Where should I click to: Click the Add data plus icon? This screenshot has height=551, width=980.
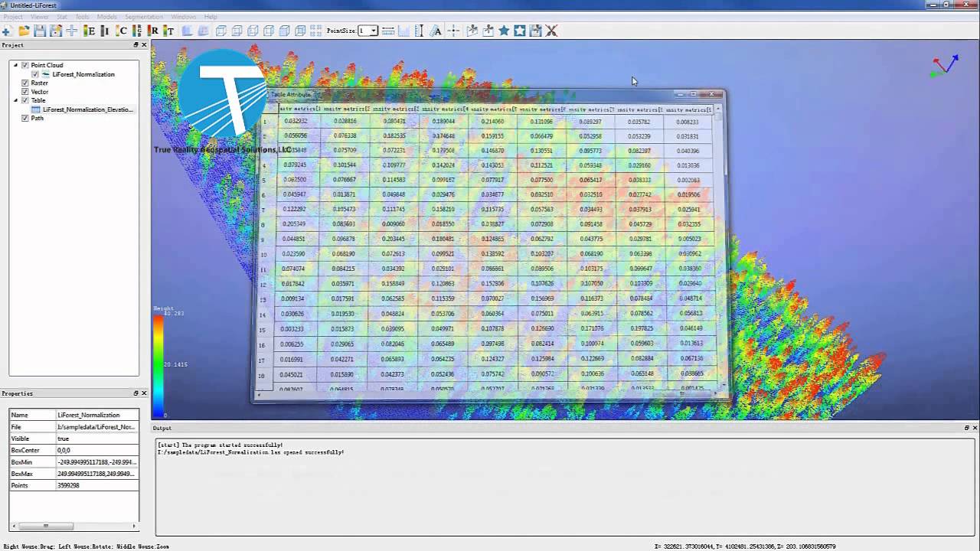click(7, 31)
